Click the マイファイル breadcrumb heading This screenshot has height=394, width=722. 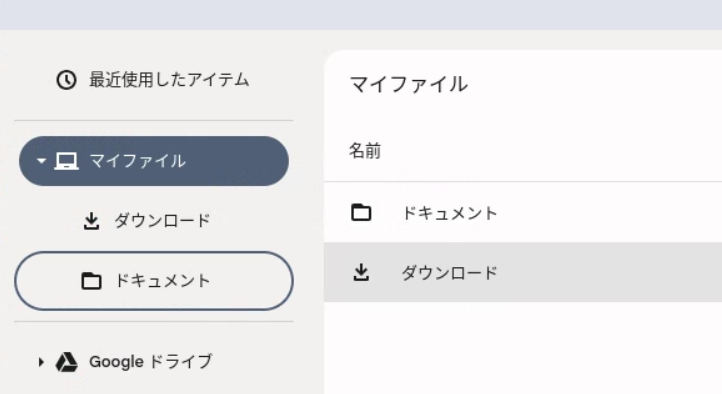pyautogui.click(x=408, y=85)
